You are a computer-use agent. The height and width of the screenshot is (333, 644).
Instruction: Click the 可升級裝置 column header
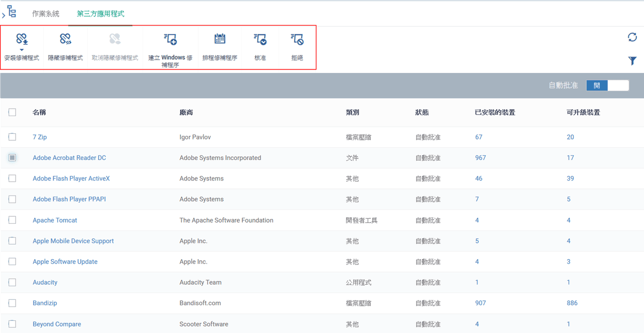point(583,113)
